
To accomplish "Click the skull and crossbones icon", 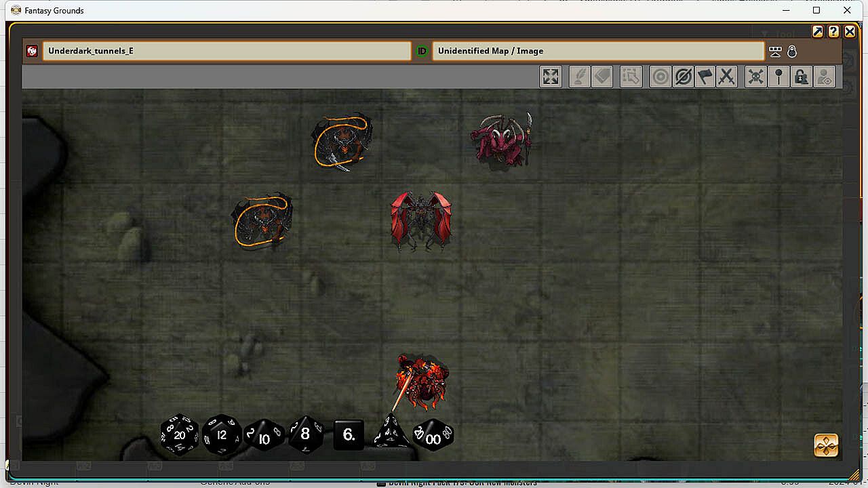I will pos(755,77).
